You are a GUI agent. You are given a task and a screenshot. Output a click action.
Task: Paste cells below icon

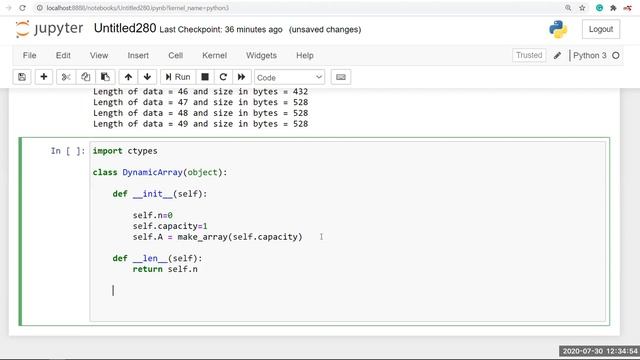pyautogui.click(x=105, y=77)
